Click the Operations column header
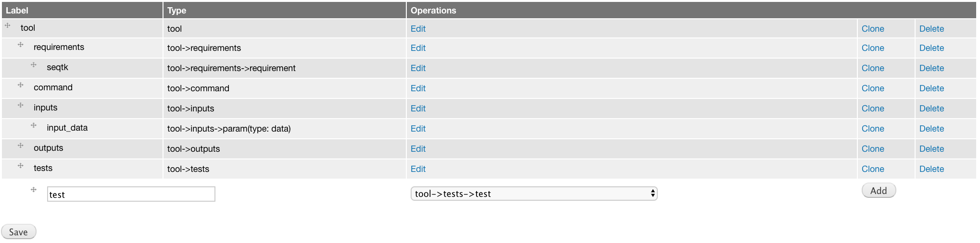Viewport: 980px width, 243px height. pyautogui.click(x=691, y=10)
